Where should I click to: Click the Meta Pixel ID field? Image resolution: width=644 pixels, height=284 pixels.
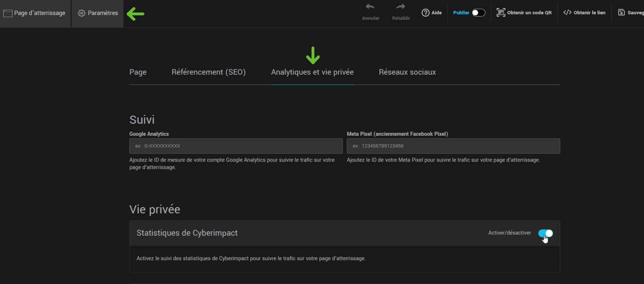(x=453, y=146)
